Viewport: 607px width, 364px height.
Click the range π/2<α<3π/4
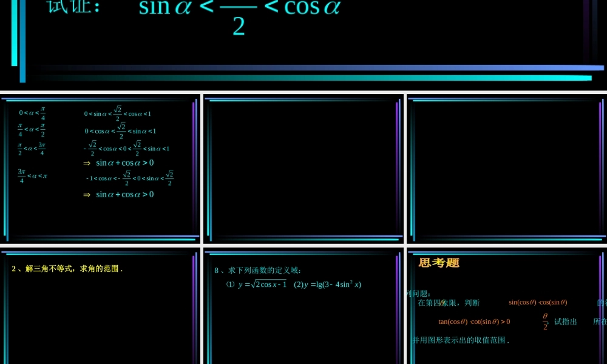[32, 149]
